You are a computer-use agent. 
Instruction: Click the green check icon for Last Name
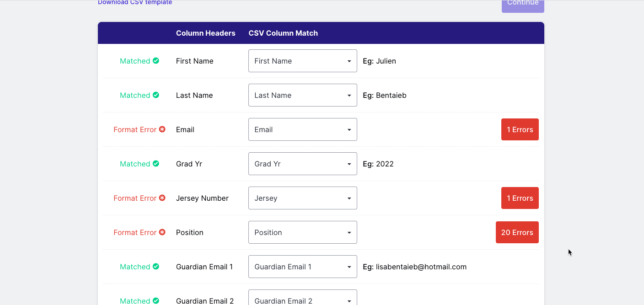point(156,95)
